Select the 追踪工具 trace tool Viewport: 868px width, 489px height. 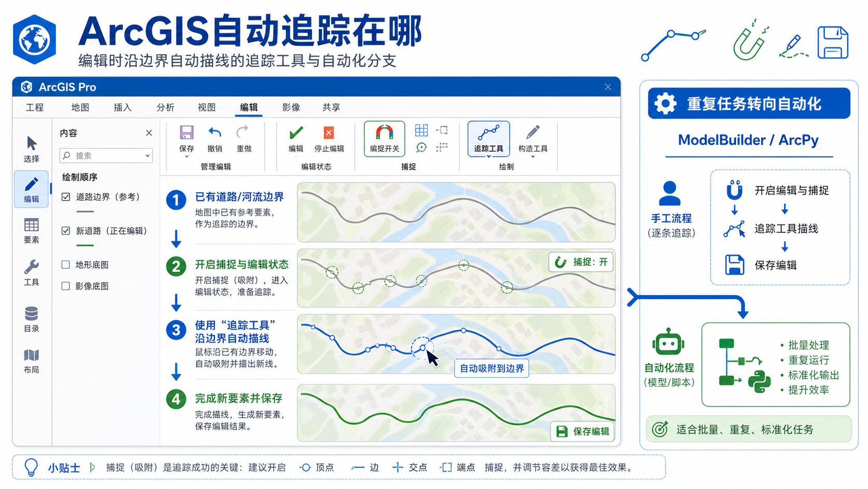489,139
